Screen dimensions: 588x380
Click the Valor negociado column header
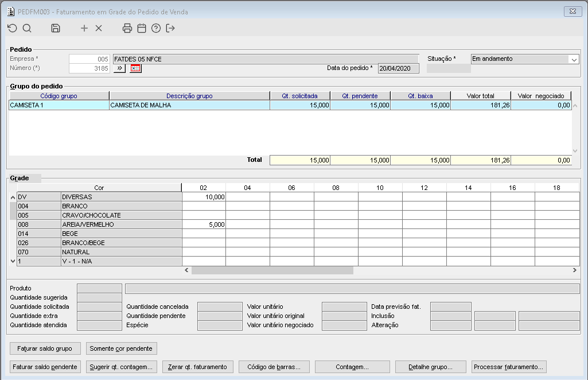pyautogui.click(x=541, y=96)
